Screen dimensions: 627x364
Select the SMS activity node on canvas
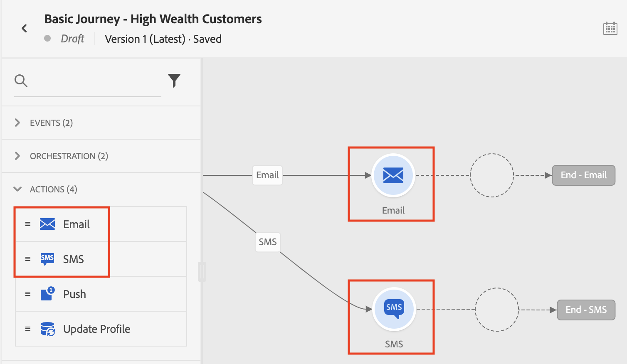coord(394,309)
